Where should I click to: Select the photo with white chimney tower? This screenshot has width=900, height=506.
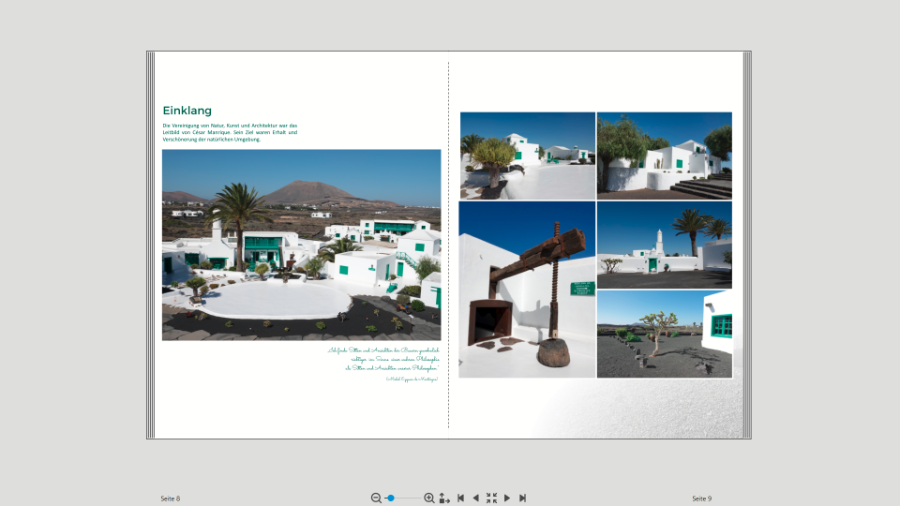pyautogui.click(x=664, y=245)
